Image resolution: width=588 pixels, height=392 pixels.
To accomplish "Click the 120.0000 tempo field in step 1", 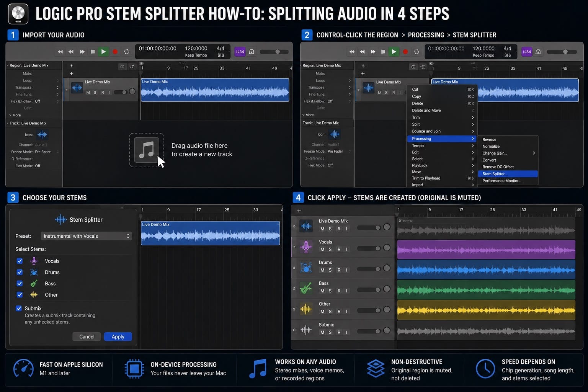I will coord(196,48).
